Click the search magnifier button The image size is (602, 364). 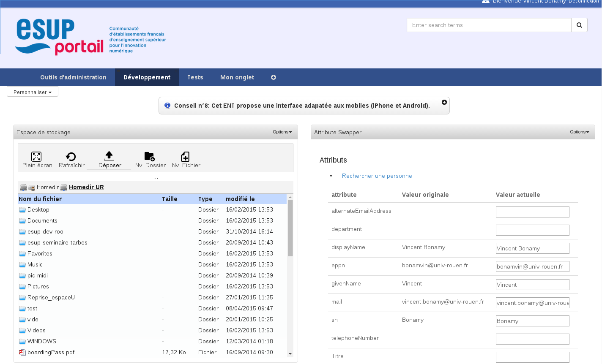[x=579, y=25]
